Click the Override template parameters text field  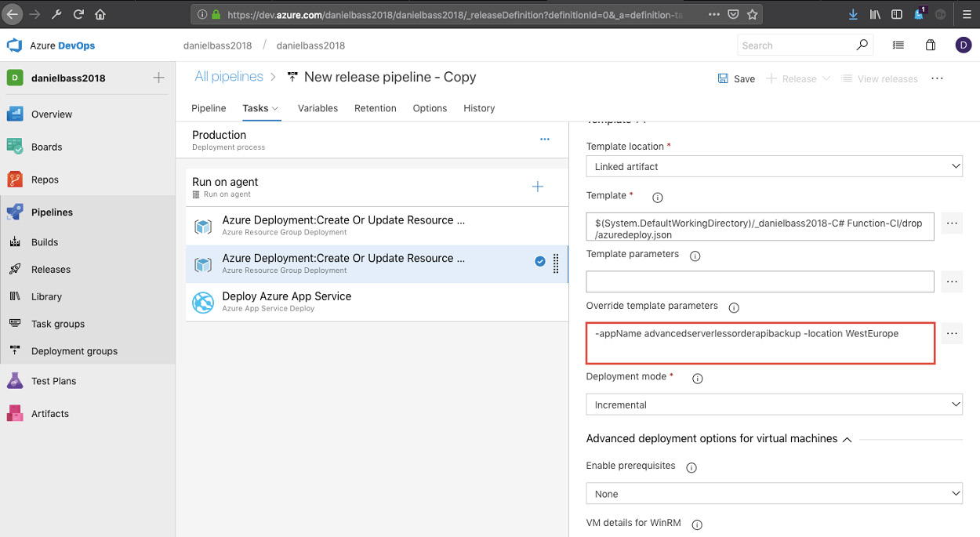[x=760, y=343]
